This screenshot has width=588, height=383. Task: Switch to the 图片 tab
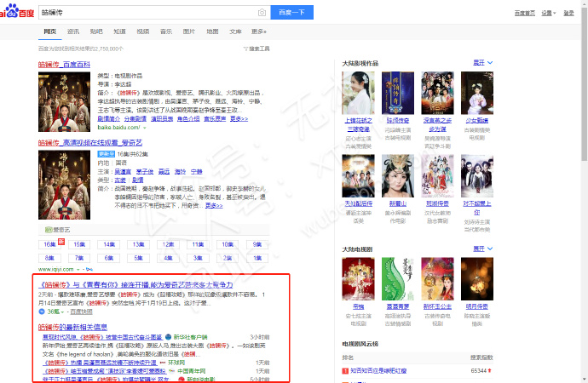coord(189,31)
